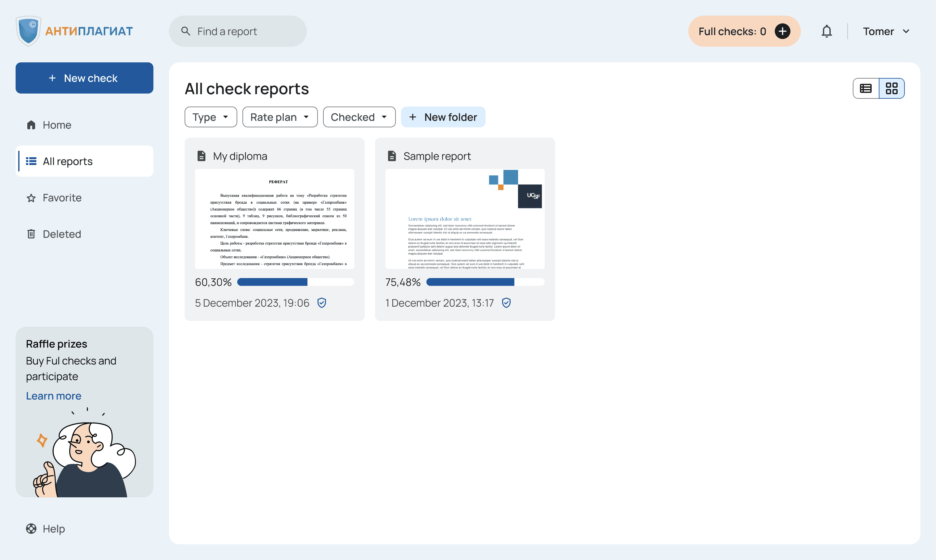Screen dimensions: 936x560
Task: Open the Favorite reports section
Action: coord(61,198)
